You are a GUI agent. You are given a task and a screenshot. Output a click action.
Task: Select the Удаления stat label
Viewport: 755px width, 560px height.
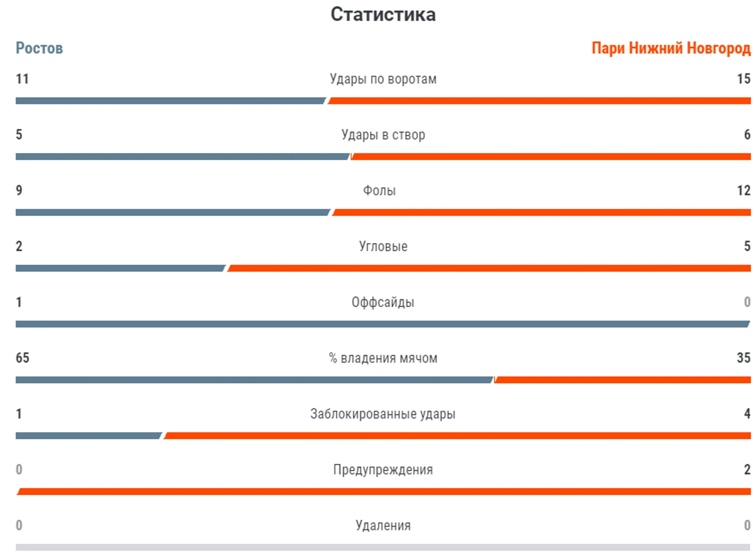point(383,526)
